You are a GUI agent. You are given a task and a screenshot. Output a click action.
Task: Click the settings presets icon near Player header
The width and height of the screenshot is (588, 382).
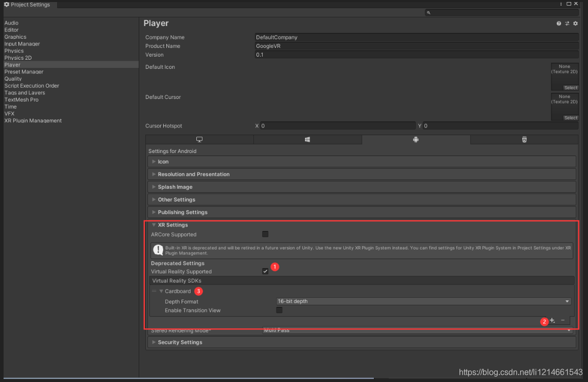click(x=567, y=23)
